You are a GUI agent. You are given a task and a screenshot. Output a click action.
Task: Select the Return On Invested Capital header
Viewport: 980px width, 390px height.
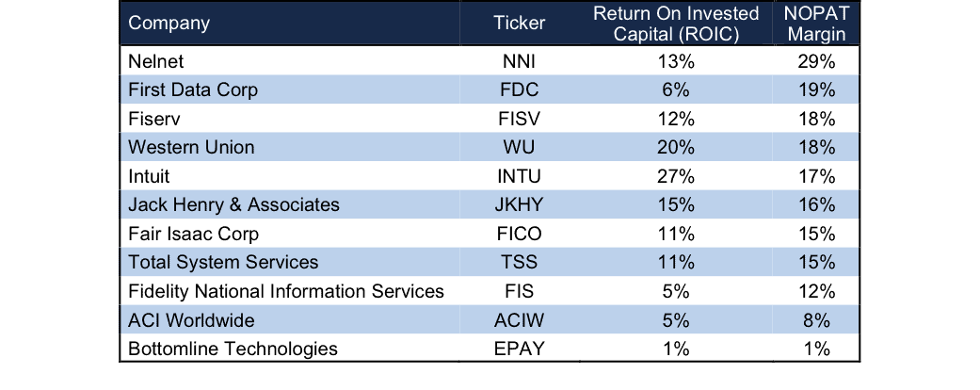(x=676, y=24)
